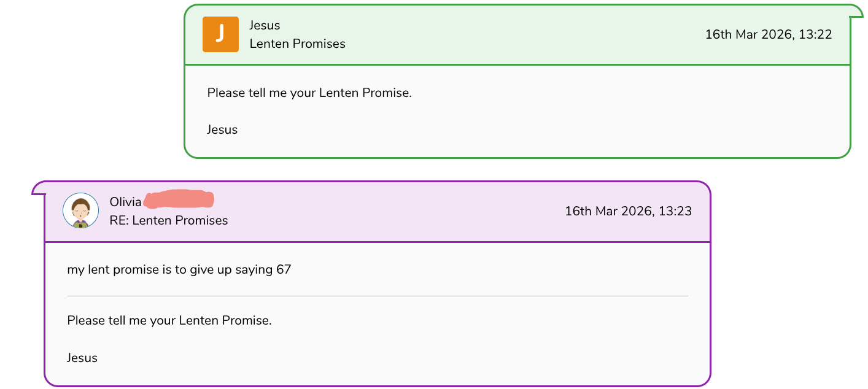Click blank area of the green message body
Screen dimensions: 868x389
[552, 123]
